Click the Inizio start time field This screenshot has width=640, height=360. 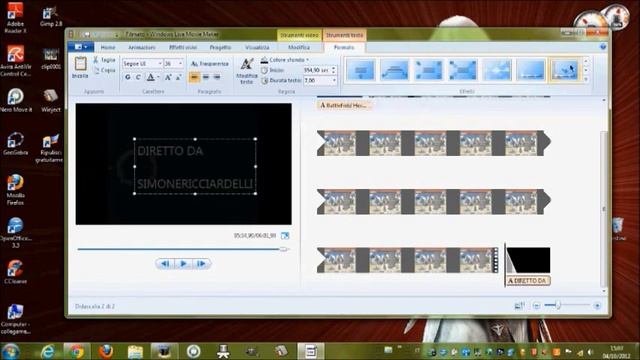(317, 70)
